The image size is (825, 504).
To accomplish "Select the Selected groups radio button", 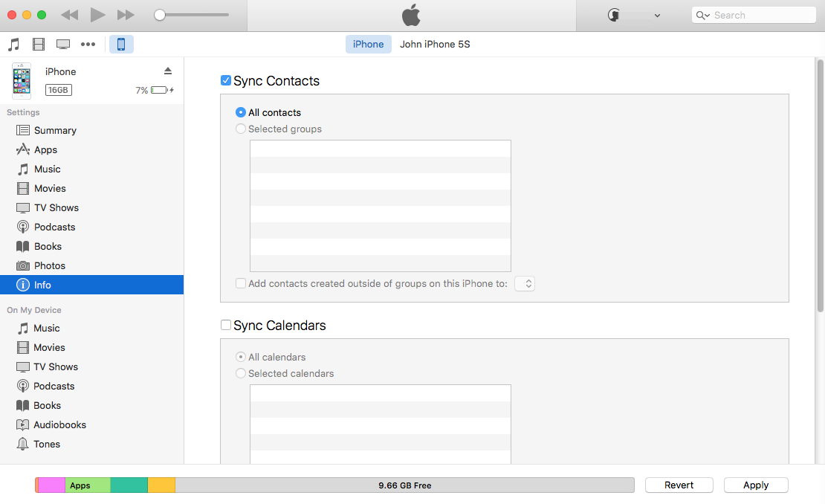I will [241, 129].
